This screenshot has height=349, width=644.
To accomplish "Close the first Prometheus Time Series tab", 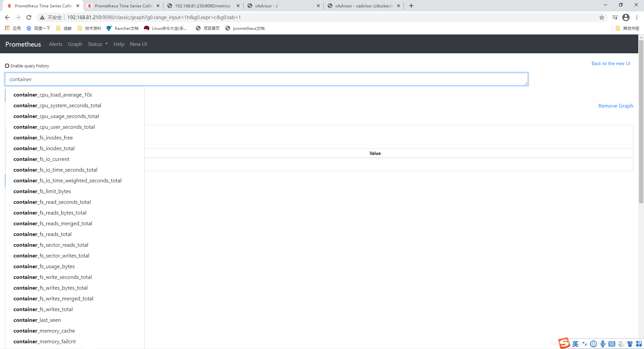I will [x=78, y=6].
